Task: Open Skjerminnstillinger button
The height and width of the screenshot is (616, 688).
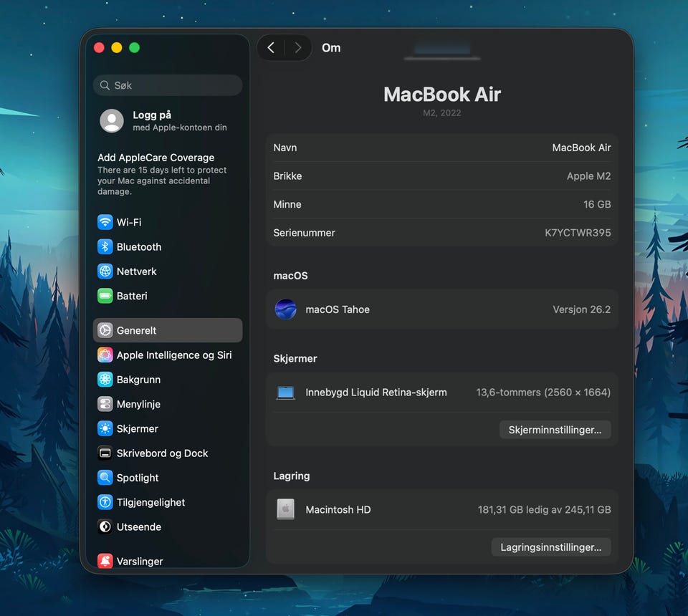Action: [x=555, y=430]
